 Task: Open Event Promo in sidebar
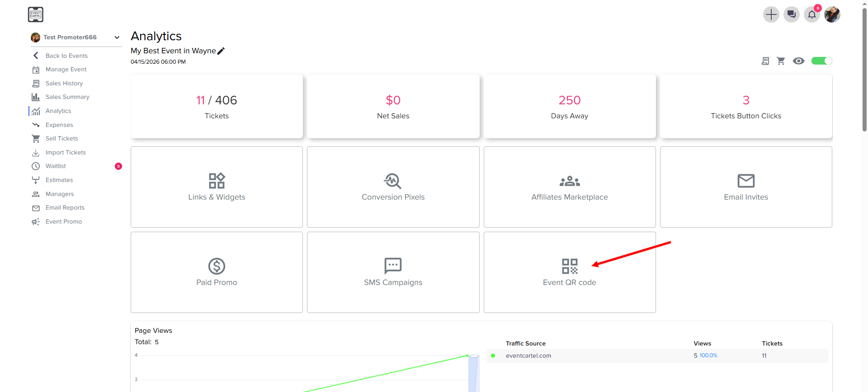coord(64,222)
